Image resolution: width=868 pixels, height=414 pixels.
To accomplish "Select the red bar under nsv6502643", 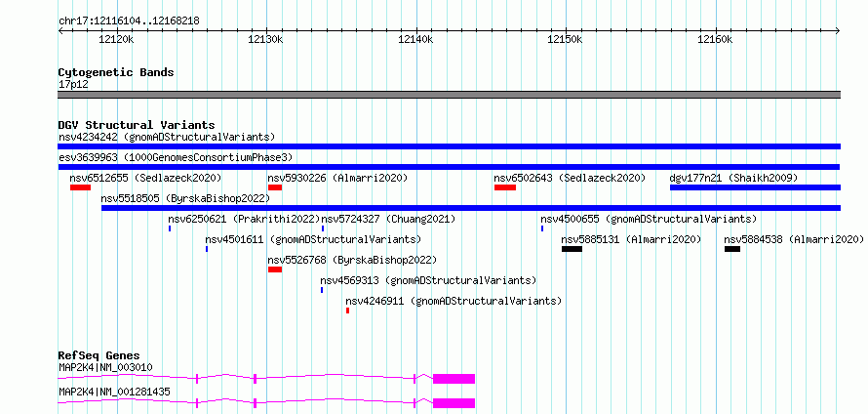I will [x=505, y=187].
